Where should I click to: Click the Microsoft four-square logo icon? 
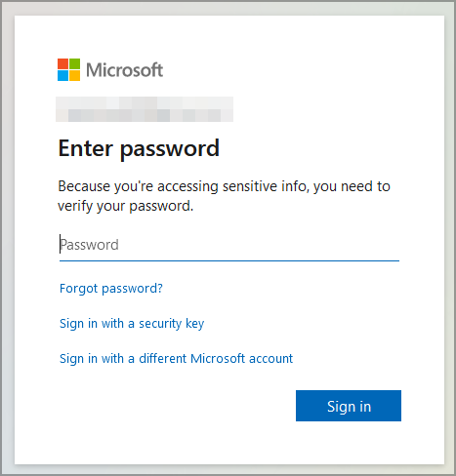point(68,69)
